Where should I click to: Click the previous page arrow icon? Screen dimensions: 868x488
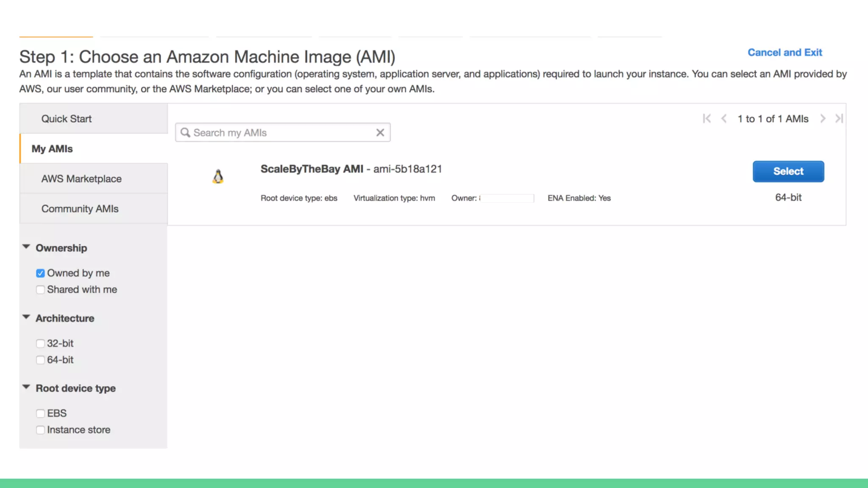[724, 119]
